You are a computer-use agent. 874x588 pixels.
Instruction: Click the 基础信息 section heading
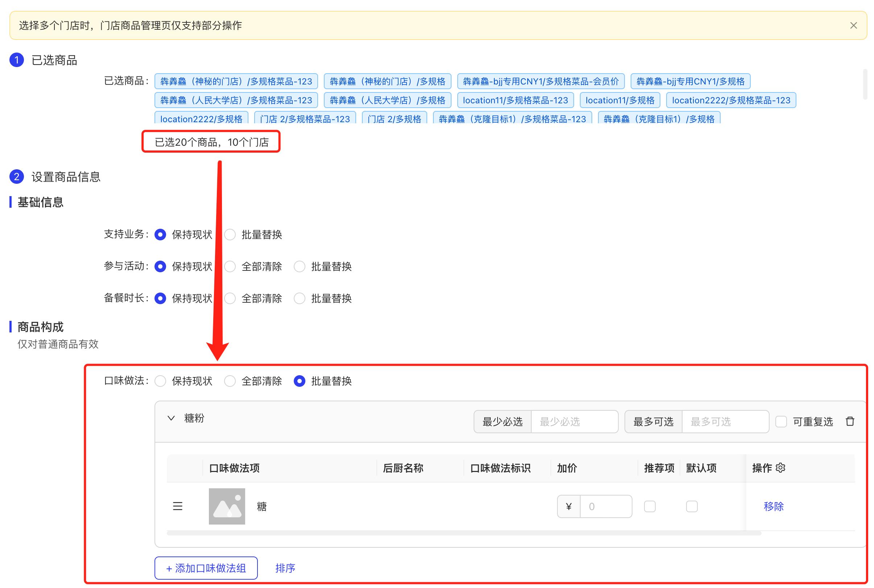41,202
